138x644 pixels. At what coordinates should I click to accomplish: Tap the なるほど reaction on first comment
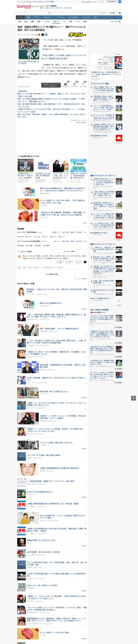click(70, 262)
